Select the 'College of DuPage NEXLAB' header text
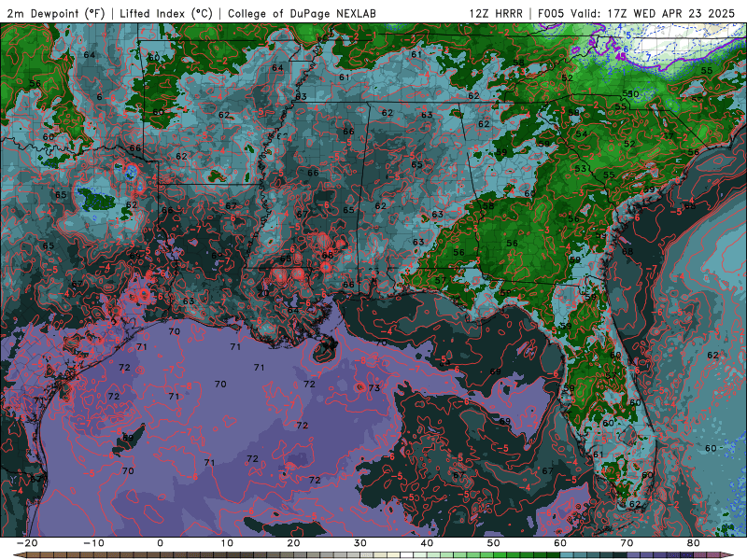Screen dimensions: 747x560 (302, 13)
